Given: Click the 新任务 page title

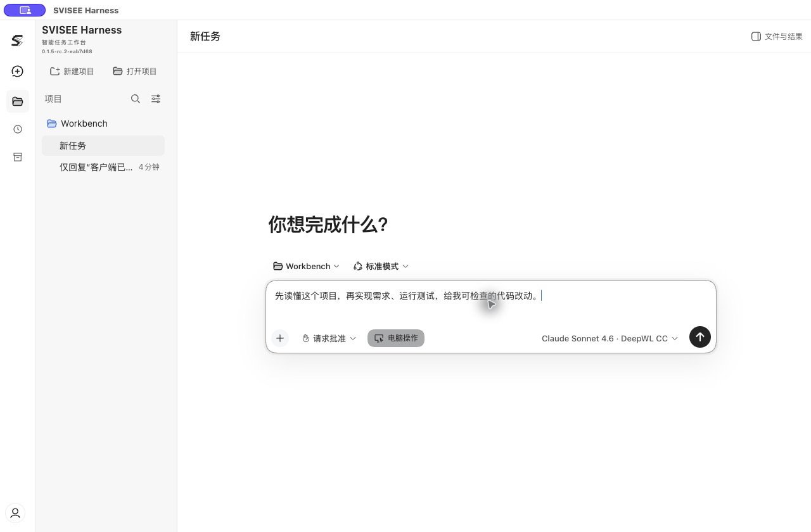Looking at the screenshot, I should point(205,37).
